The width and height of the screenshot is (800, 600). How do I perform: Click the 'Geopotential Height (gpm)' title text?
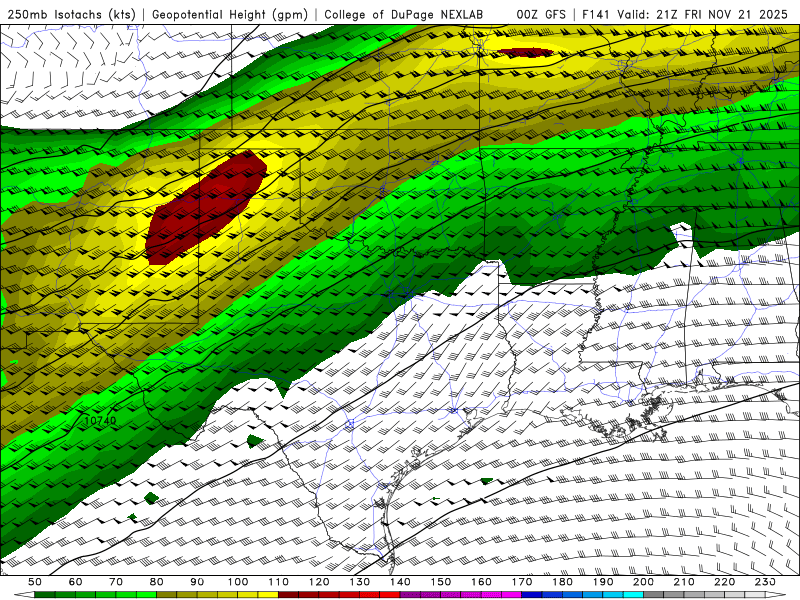[x=230, y=14]
